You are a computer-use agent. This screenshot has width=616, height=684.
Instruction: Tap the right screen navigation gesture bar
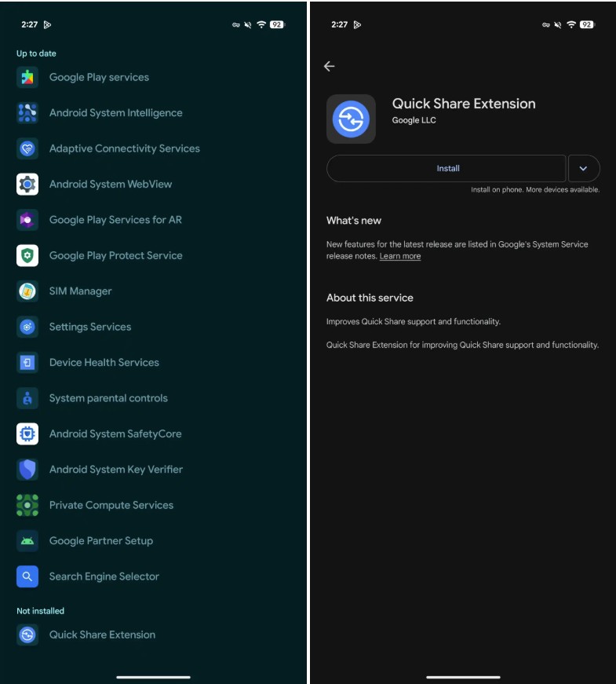[463, 677]
